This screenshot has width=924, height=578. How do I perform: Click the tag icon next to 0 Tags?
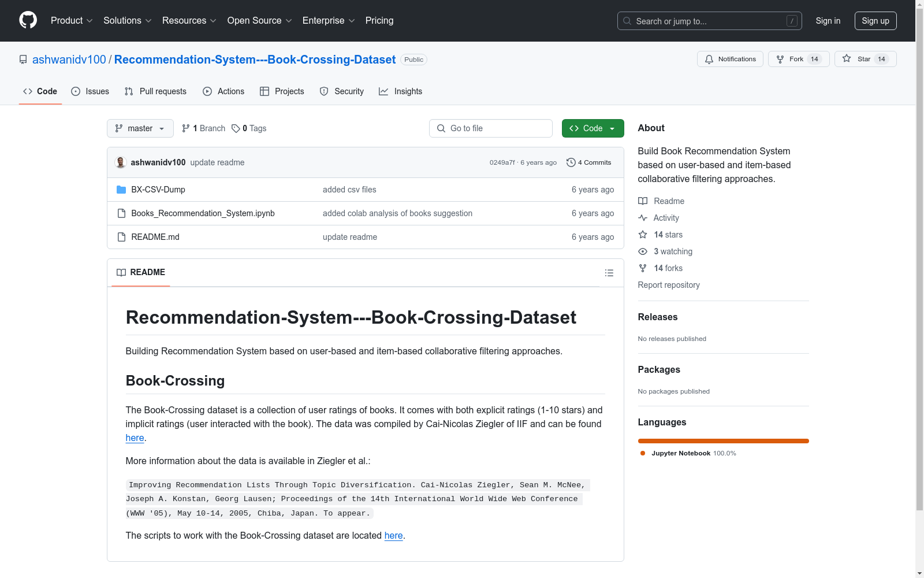click(236, 128)
